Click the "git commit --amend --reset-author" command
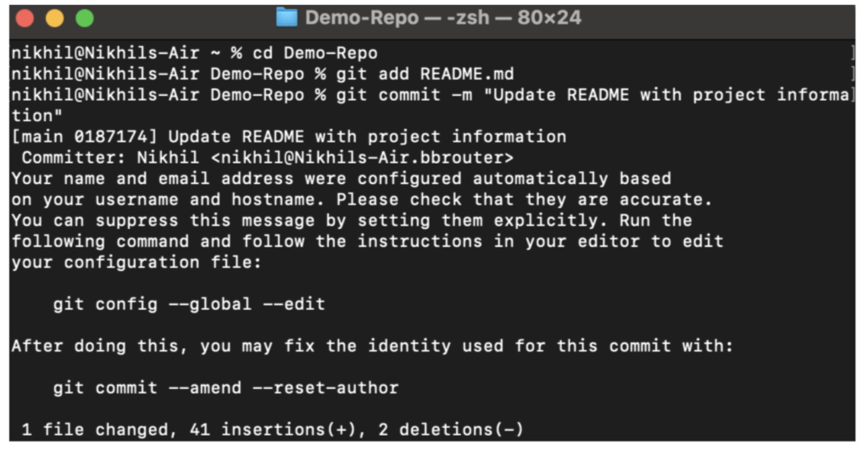Screen dimensions: 868x451 225,388
